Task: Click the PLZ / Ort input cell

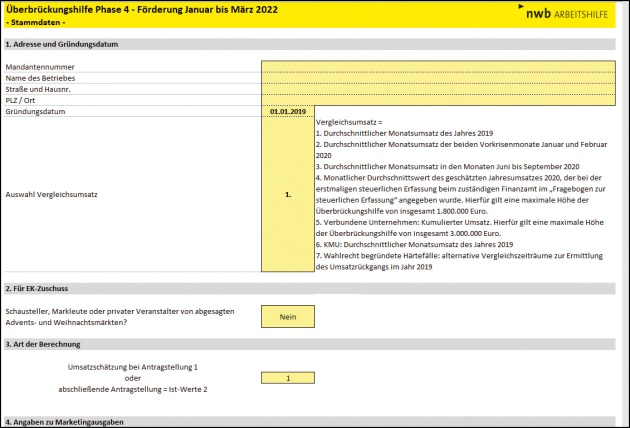Action: (438, 100)
